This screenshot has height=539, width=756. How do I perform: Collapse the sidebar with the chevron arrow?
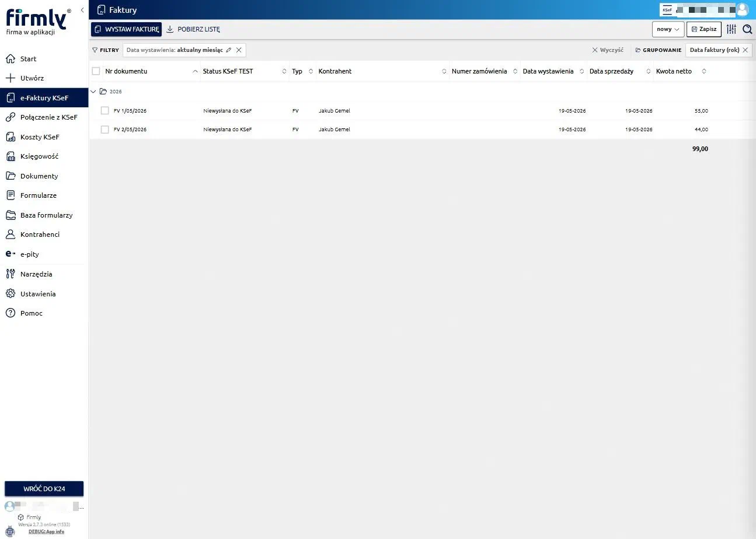point(82,10)
